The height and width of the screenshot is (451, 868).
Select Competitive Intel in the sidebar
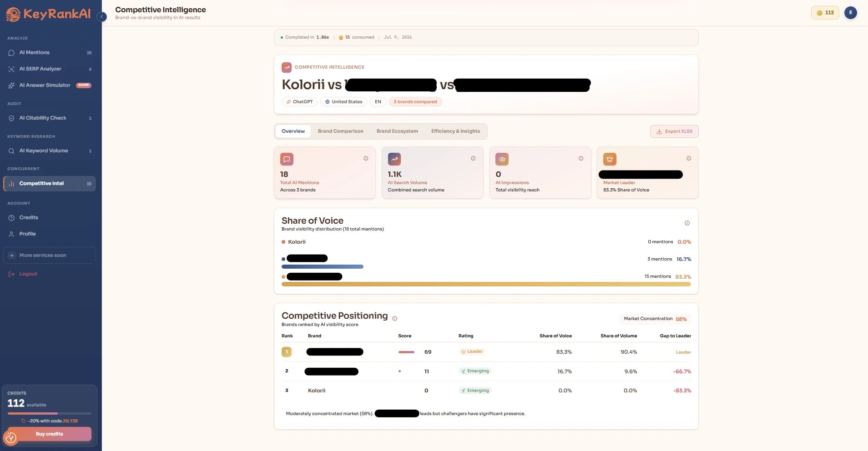(x=49, y=184)
